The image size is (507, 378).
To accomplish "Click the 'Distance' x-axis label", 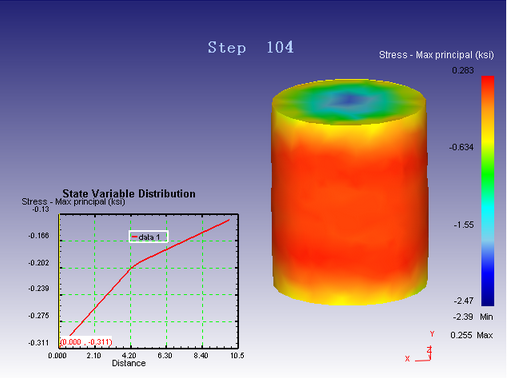I will click(129, 363).
